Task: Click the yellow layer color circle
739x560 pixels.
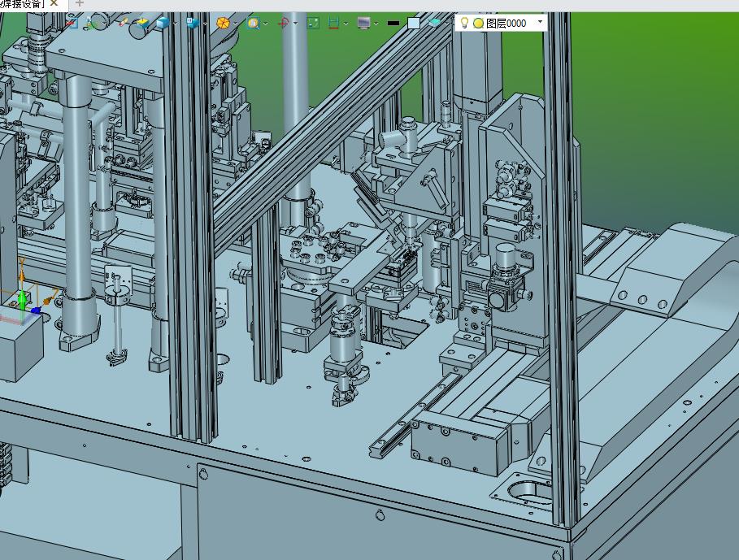Action: [478, 23]
